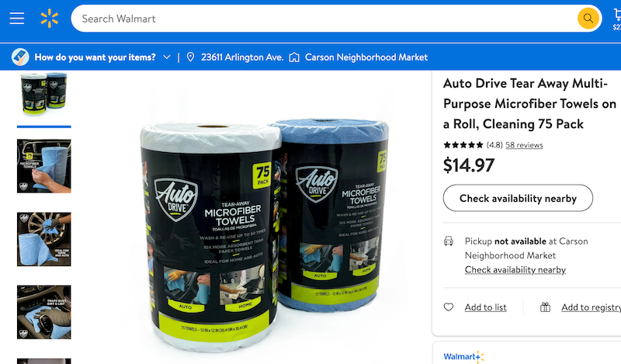
Task: Click the Add to list link
Action: tap(486, 307)
